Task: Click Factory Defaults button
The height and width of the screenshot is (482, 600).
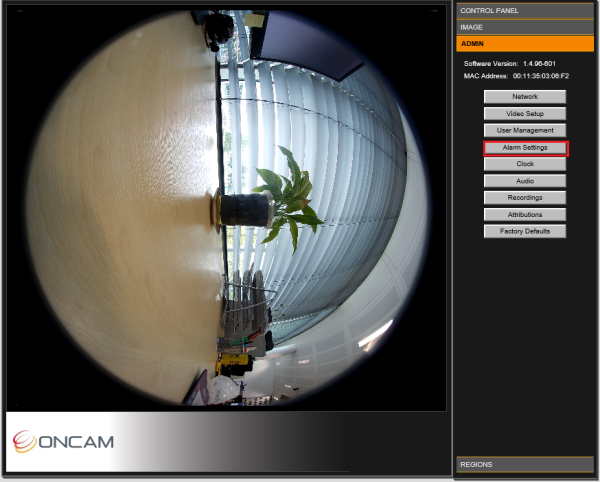Action: click(525, 231)
